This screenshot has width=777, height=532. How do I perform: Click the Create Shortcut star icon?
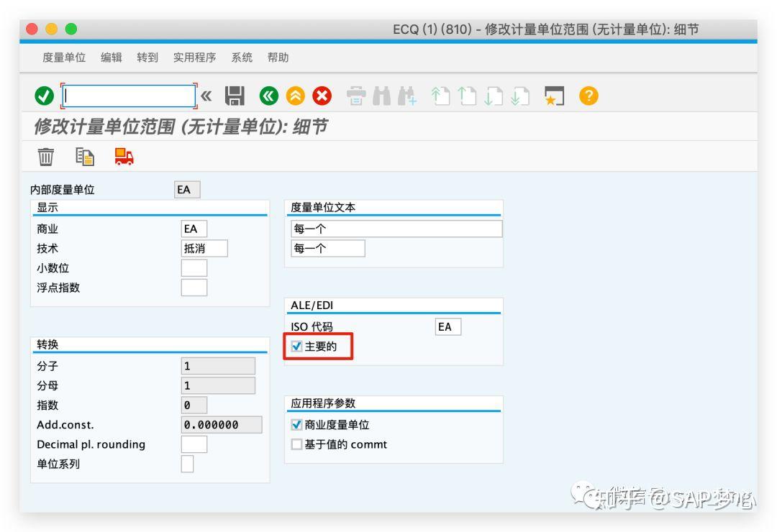pyautogui.click(x=554, y=96)
